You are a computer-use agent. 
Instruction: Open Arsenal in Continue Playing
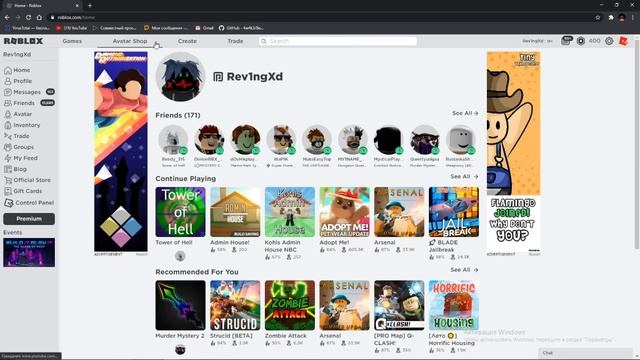click(399, 212)
